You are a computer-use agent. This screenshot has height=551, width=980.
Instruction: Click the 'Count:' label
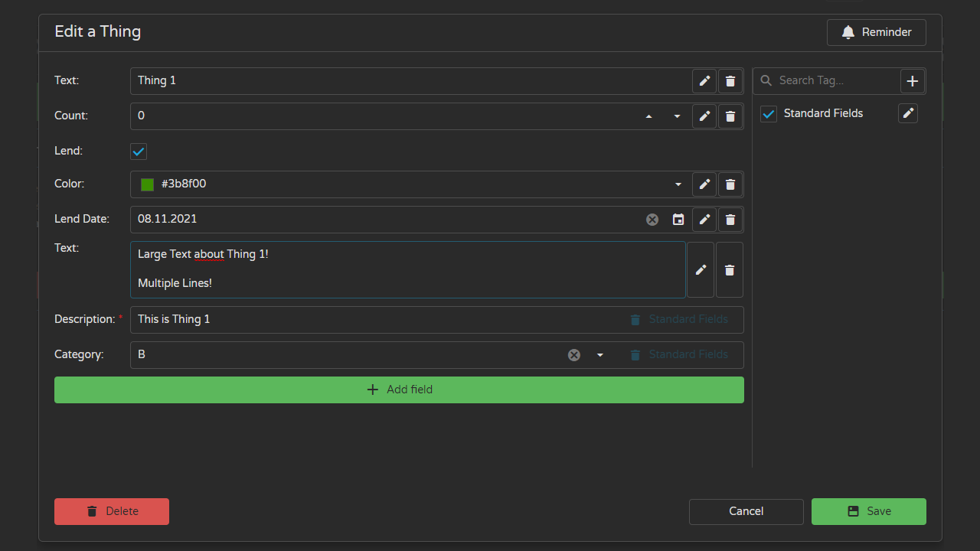point(71,116)
